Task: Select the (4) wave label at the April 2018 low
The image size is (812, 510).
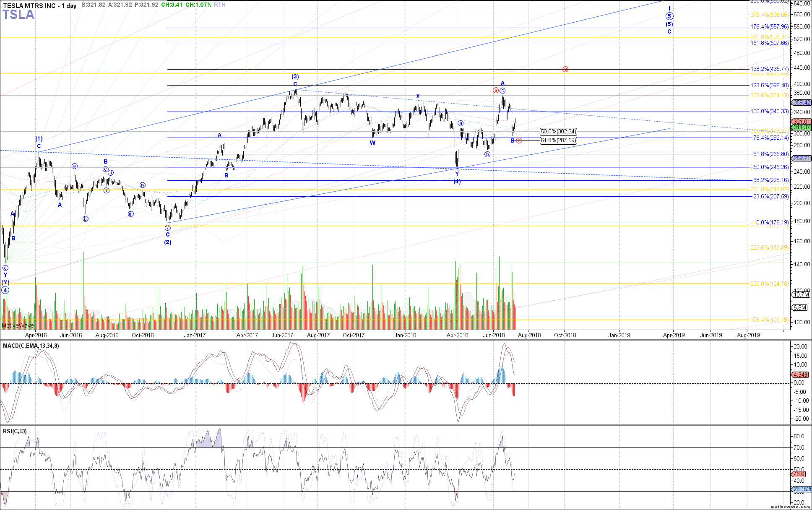Action: [x=457, y=182]
